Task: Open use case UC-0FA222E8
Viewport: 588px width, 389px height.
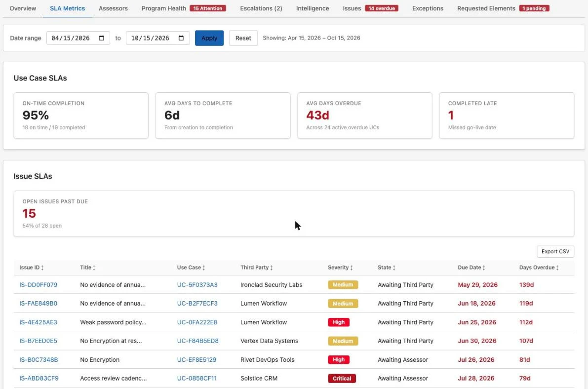Action: (x=197, y=322)
